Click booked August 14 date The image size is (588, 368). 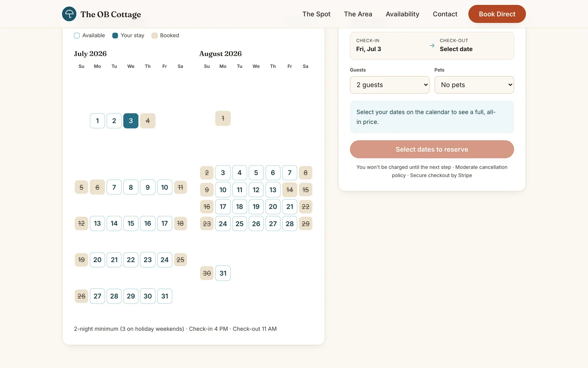coord(290,190)
